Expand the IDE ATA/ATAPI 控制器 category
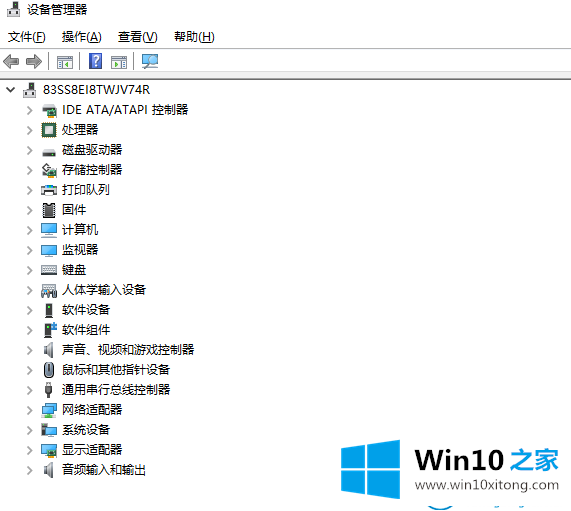571x511 pixels. click(30, 110)
